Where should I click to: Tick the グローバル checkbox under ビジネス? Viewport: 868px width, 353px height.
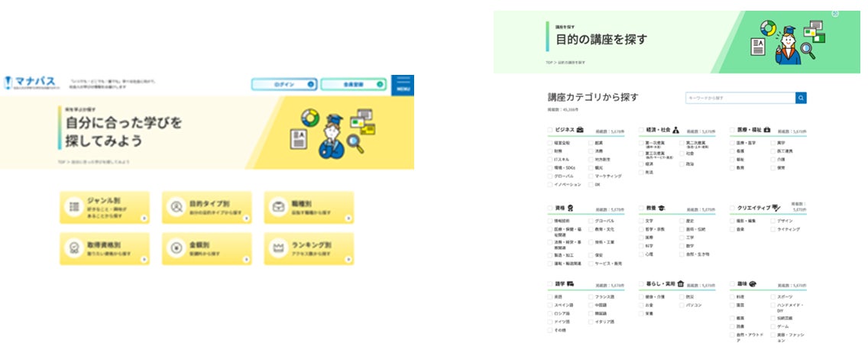pyautogui.click(x=549, y=176)
